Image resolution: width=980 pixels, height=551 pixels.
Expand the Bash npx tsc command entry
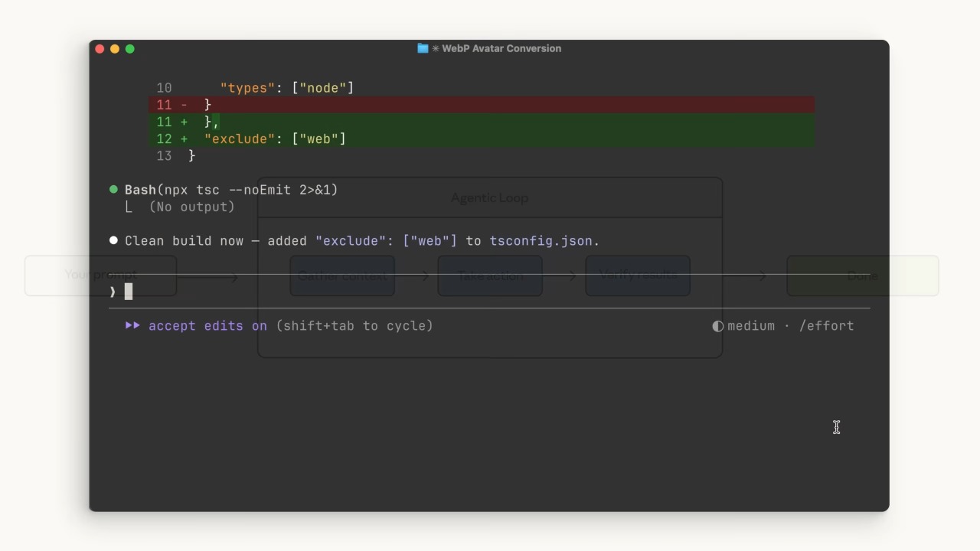pos(231,190)
